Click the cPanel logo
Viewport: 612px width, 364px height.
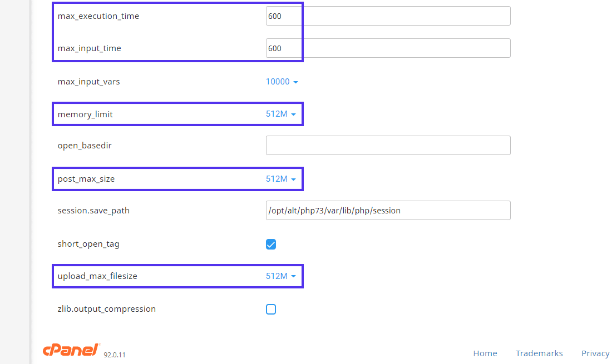(x=70, y=350)
